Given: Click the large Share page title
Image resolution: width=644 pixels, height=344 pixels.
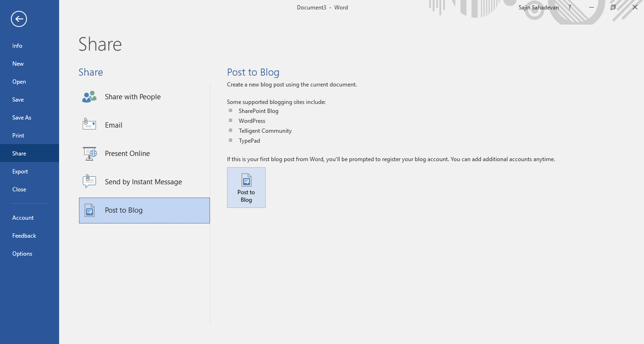Looking at the screenshot, I should [100, 44].
